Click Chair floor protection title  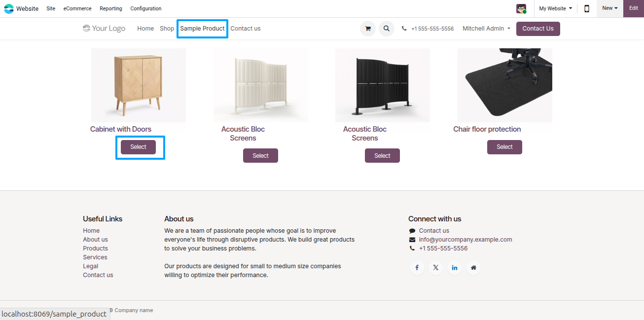[x=487, y=129]
